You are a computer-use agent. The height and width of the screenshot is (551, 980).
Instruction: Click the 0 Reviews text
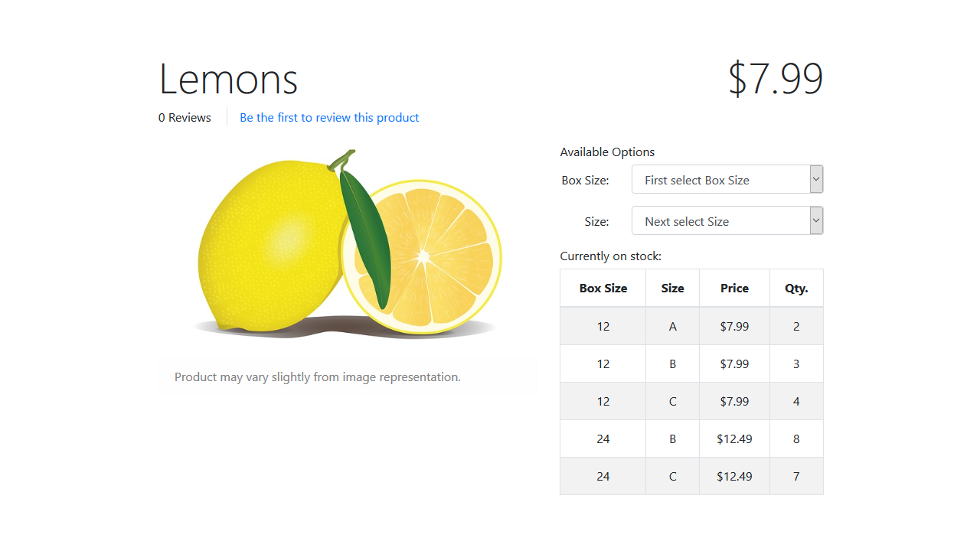click(185, 118)
